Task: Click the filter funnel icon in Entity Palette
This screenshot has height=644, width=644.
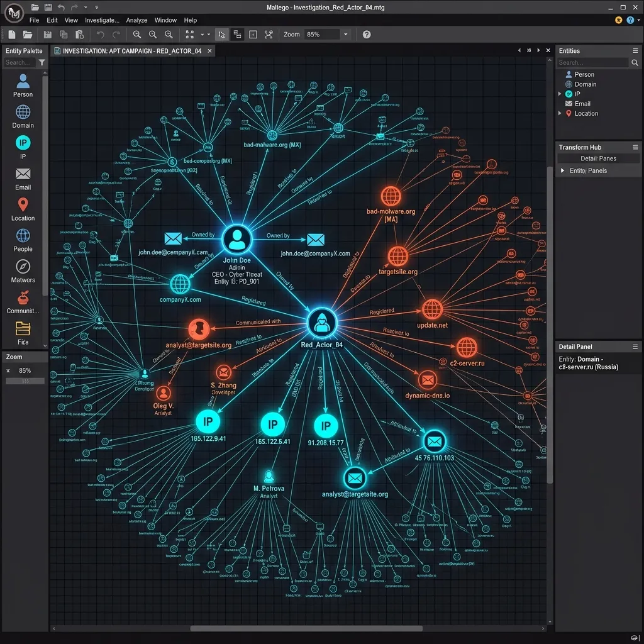Action: 42,62
